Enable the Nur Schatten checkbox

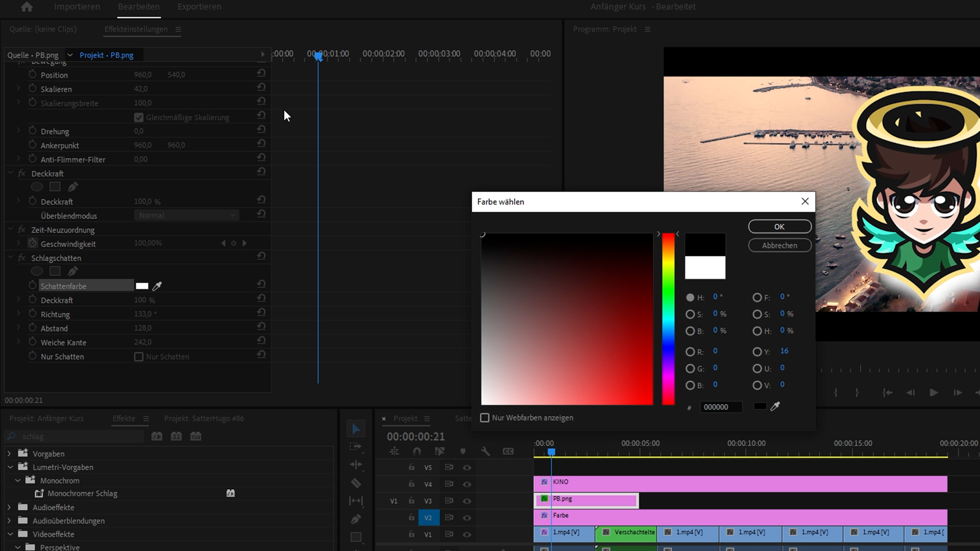tap(139, 357)
